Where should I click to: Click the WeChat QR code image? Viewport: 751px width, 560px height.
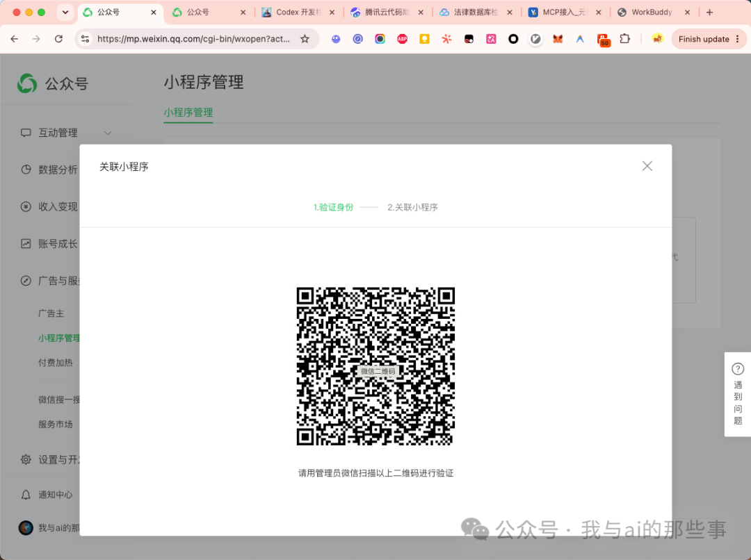pyautogui.click(x=375, y=366)
